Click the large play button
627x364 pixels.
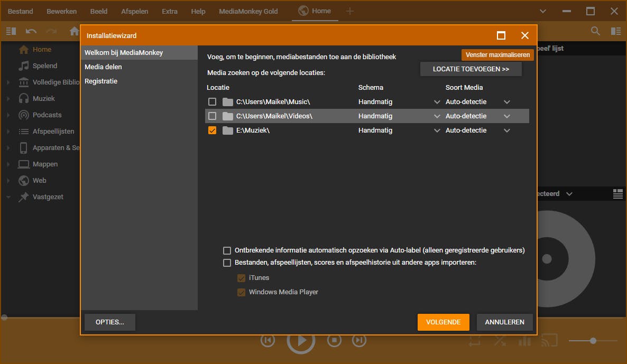(301, 340)
